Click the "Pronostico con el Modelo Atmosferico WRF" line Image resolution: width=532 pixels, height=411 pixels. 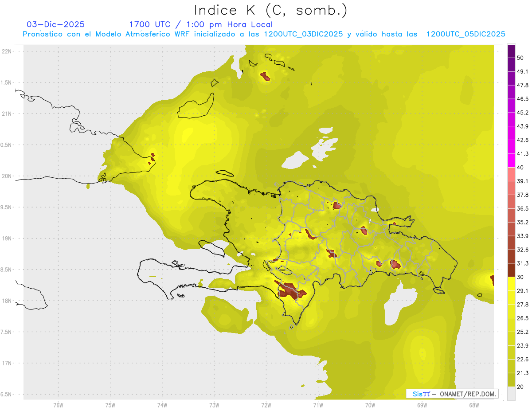click(x=264, y=34)
